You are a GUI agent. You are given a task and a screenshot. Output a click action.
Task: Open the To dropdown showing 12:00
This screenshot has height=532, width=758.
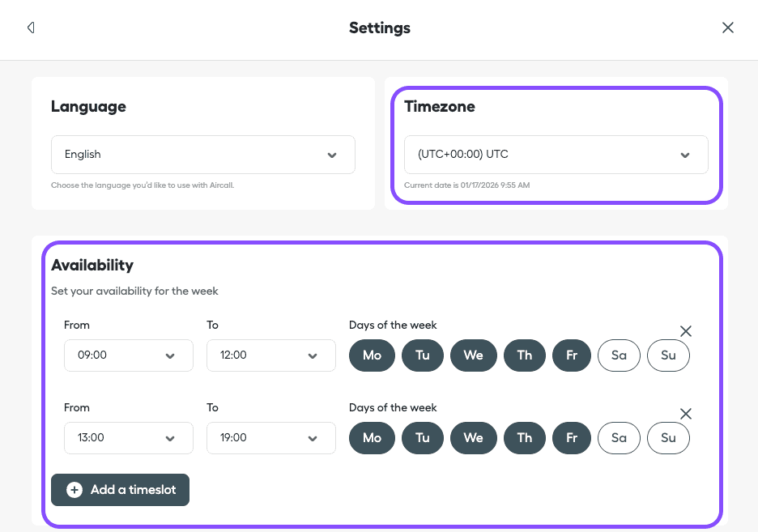[270, 355]
